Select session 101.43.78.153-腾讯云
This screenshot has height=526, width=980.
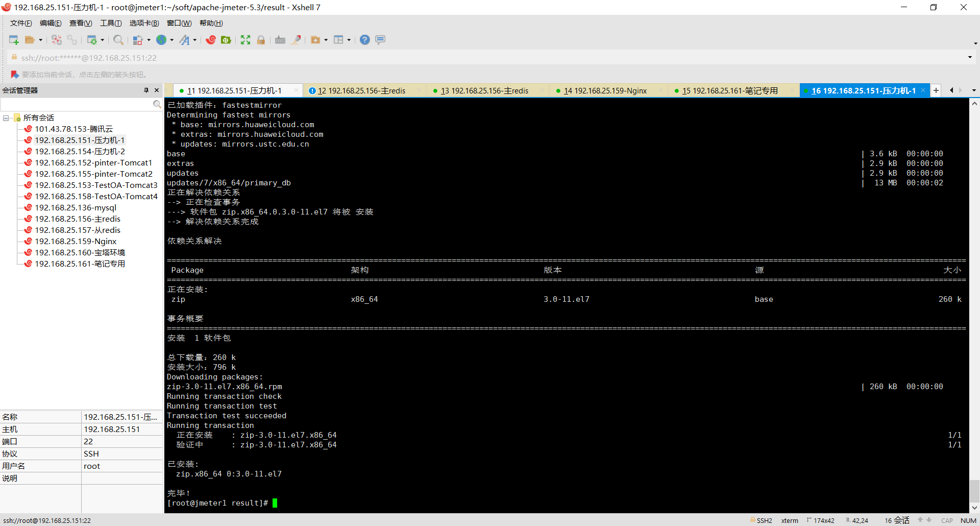[x=73, y=129]
